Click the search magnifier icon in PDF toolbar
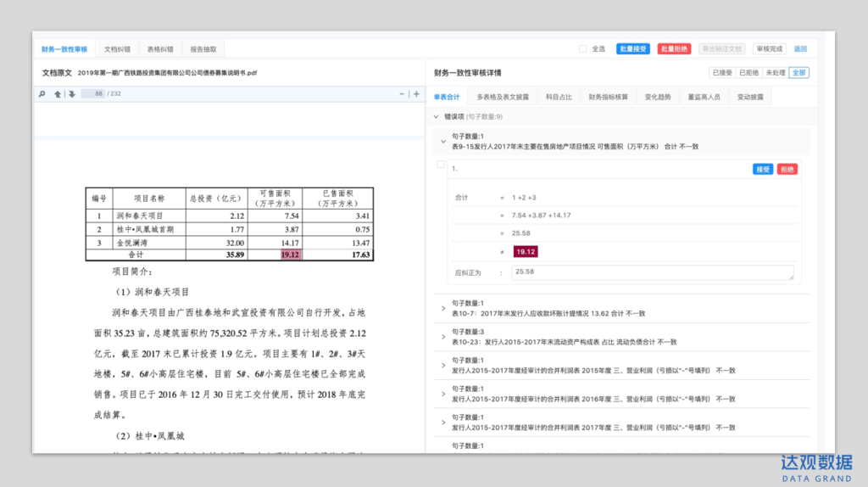This screenshot has width=868, height=487. (42, 94)
